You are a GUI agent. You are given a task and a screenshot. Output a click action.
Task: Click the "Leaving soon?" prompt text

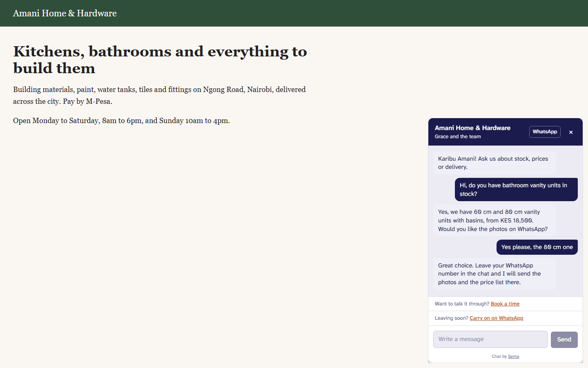pyautogui.click(x=452, y=318)
